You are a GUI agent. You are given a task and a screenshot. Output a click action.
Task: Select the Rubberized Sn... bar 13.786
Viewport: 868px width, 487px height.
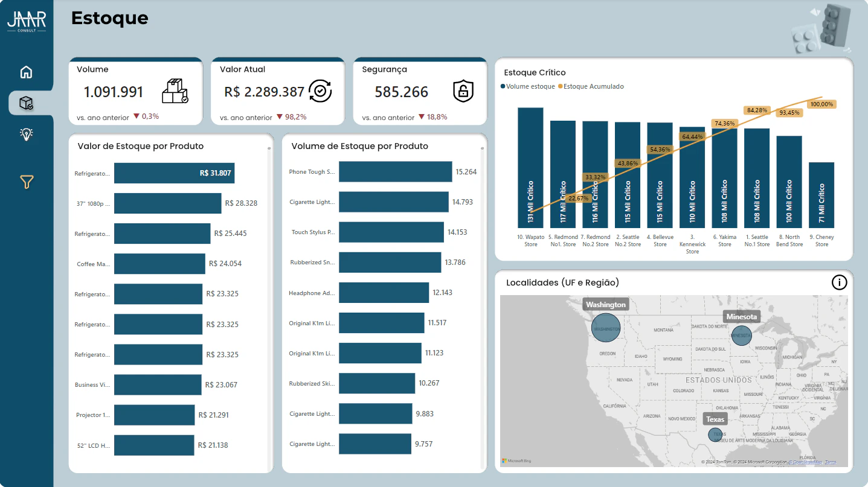[x=390, y=262]
